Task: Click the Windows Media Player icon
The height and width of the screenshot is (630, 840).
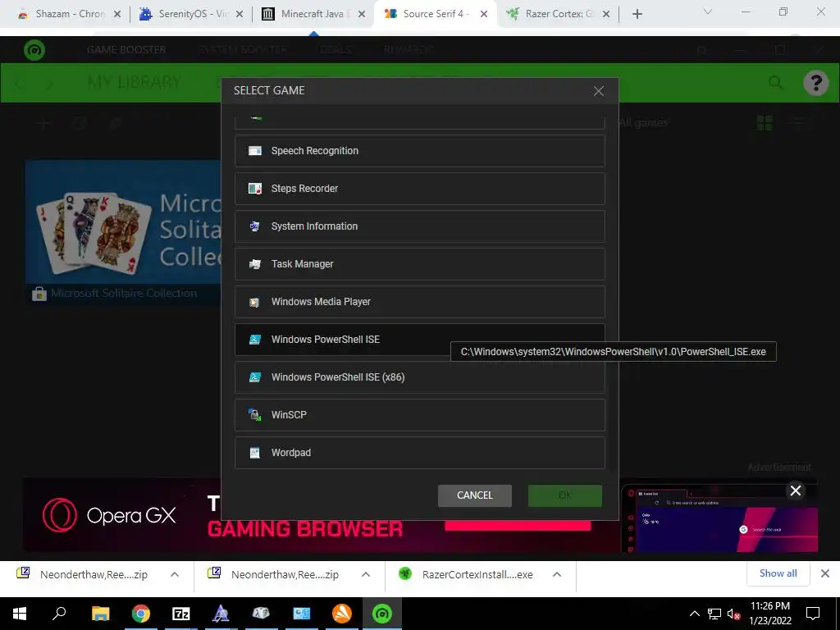Action: click(255, 302)
